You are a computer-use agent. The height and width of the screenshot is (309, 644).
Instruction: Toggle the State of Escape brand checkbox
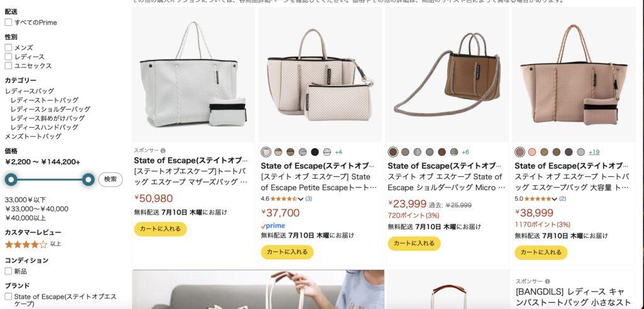tap(8, 296)
